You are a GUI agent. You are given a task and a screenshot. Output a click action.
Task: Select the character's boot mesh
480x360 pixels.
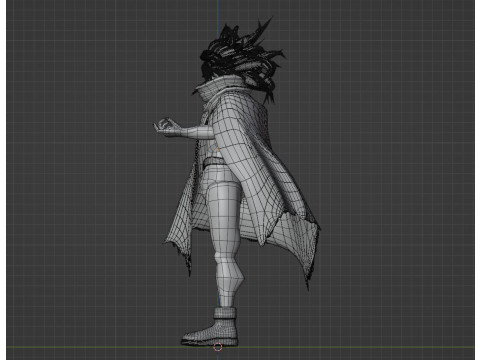point(211,327)
